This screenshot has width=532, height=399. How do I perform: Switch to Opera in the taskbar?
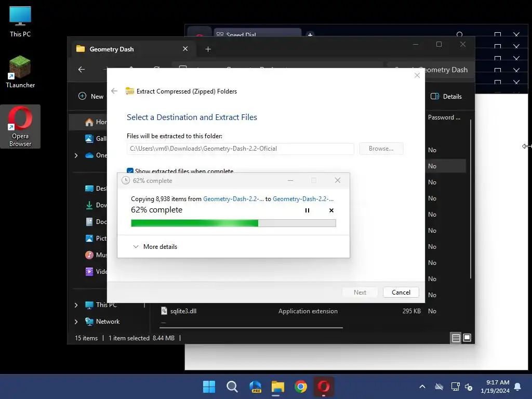(x=323, y=387)
